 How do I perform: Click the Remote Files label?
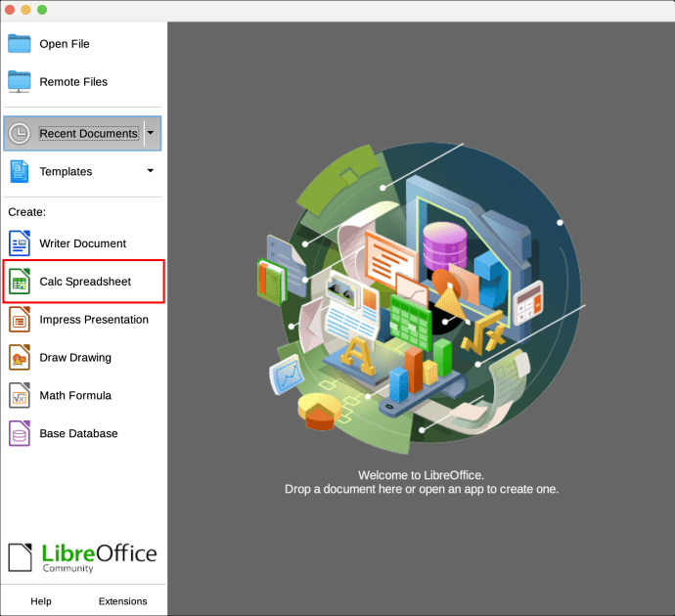click(73, 82)
